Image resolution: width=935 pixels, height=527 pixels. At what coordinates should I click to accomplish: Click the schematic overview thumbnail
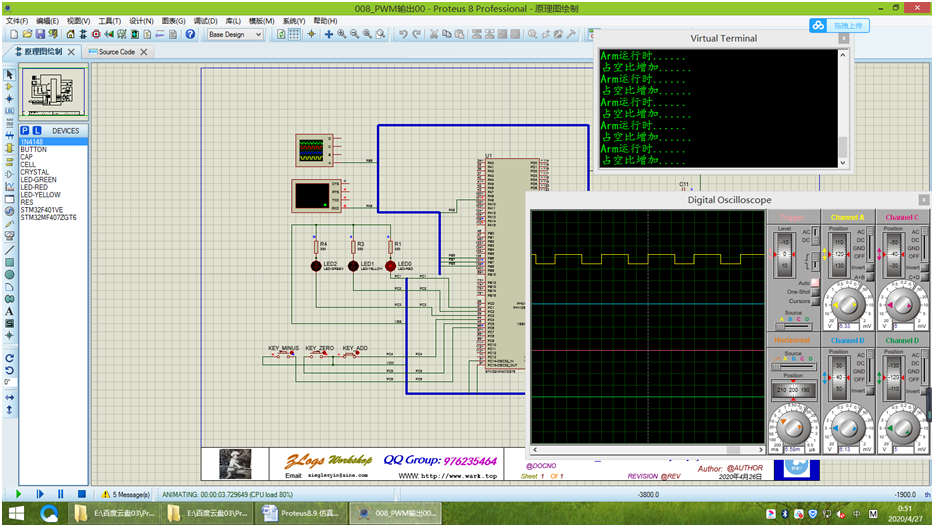coord(53,92)
